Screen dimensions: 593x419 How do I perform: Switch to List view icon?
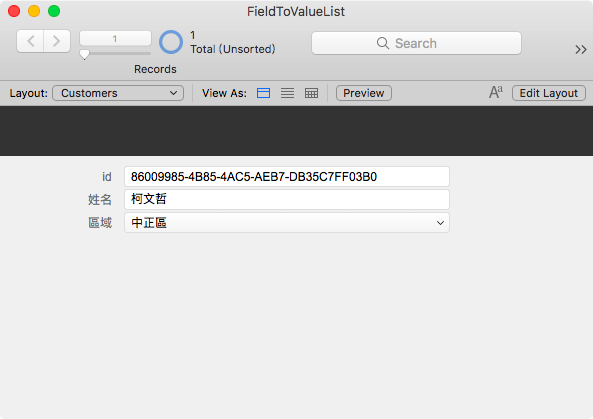tap(287, 93)
